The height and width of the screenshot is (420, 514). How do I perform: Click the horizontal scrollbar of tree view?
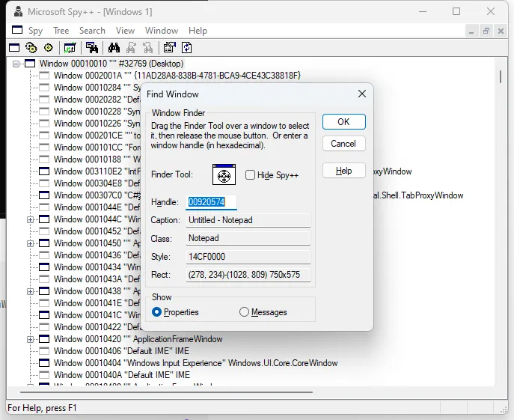[166, 392]
